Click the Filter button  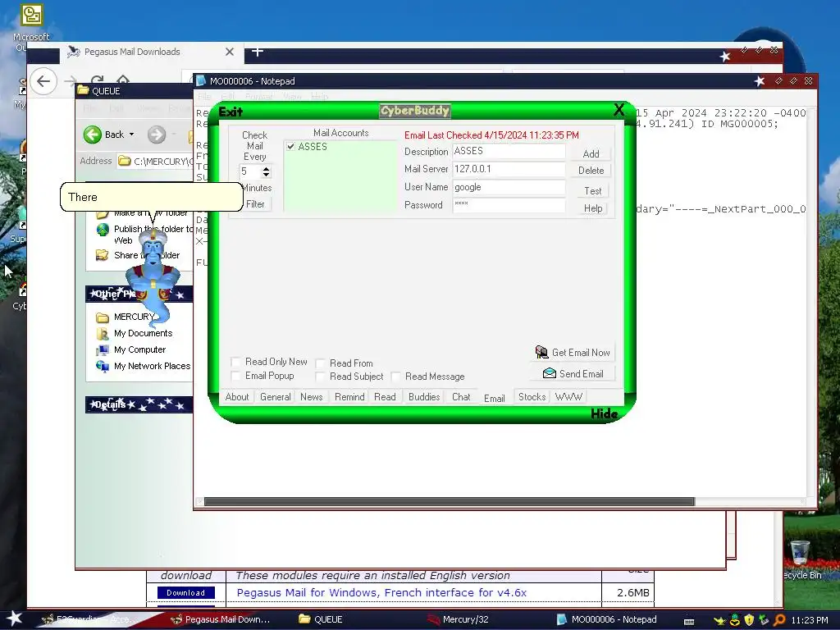(256, 204)
